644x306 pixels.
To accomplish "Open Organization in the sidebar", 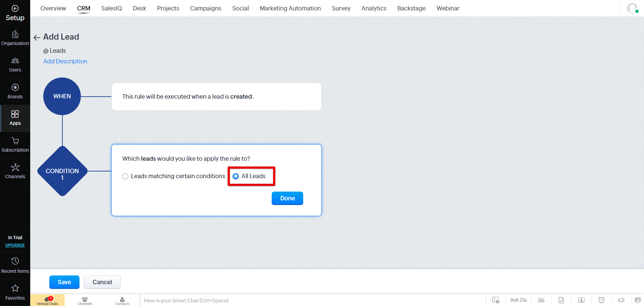I will (15, 38).
